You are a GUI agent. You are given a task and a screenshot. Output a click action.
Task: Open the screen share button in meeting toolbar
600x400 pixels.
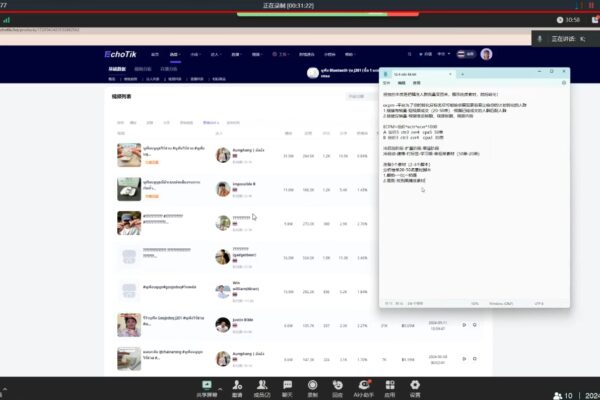point(207,389)
